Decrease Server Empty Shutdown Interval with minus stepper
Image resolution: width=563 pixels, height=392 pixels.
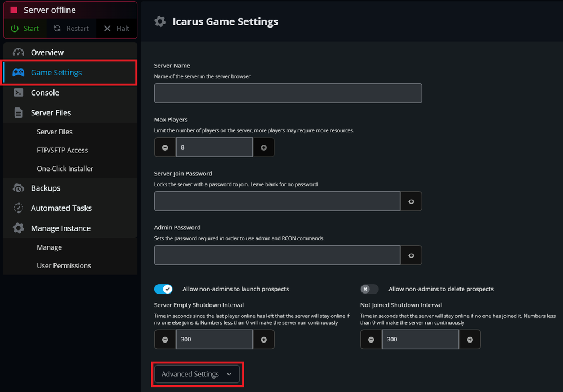(x=164, y=339)
